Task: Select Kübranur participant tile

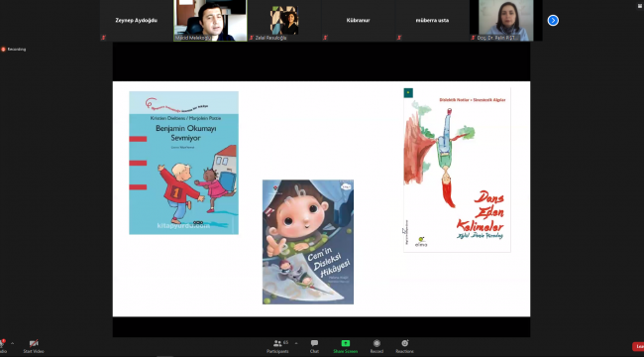Action: [x=358, y=21]
